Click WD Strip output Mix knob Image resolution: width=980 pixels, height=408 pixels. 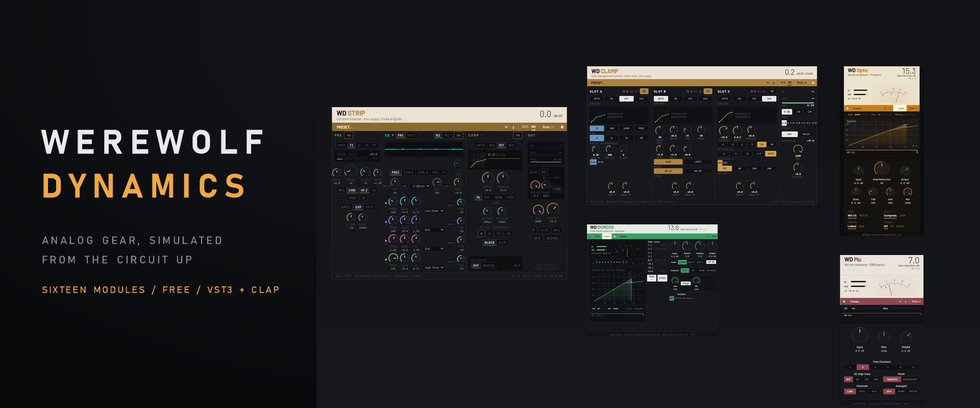(538, 210)
